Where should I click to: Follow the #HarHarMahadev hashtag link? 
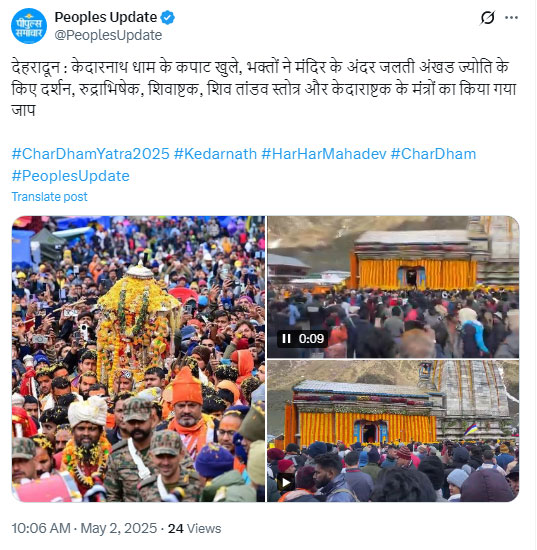point(324,154)
